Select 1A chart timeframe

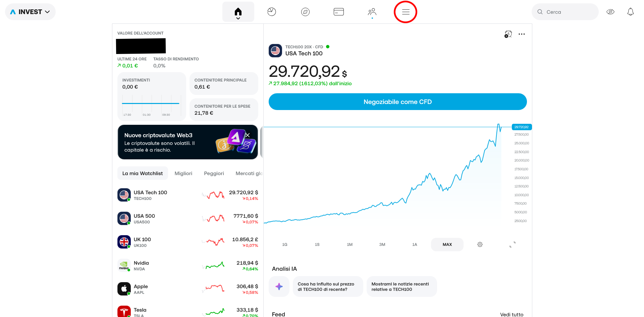(415, 244)
